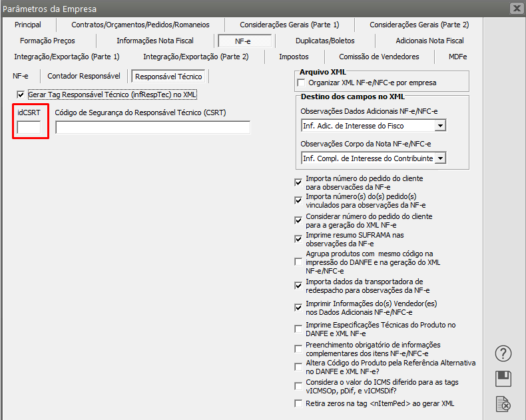The width and height of the screenshot is (526, 420).
Task: Open the Impostos tab
Action: point(294,57)
